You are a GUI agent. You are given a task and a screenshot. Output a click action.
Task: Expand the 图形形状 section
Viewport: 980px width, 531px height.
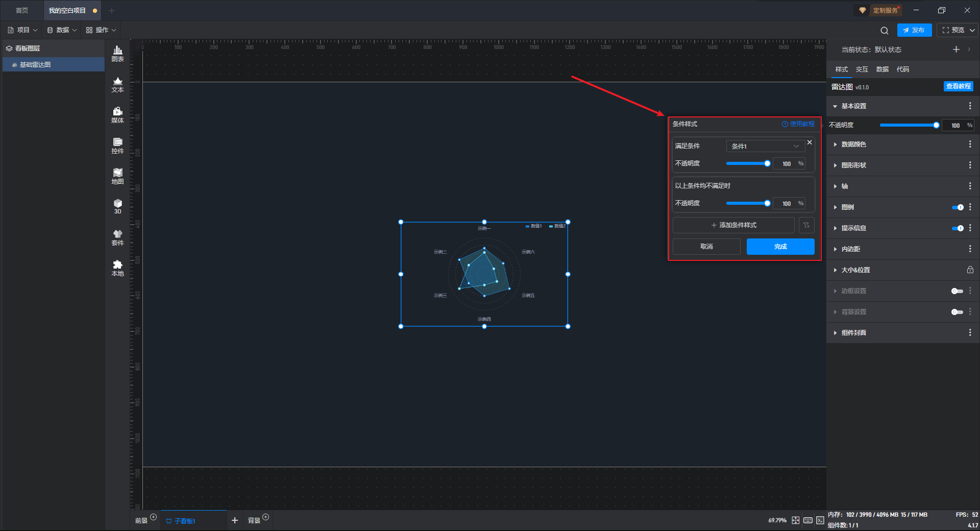tap(853, 165)
